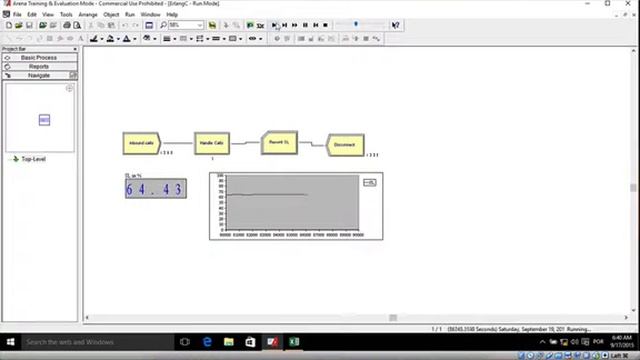The height and width of the screenshot is (360, 640).
Task: Click the Step run button
Action: [x=284, y=25]
